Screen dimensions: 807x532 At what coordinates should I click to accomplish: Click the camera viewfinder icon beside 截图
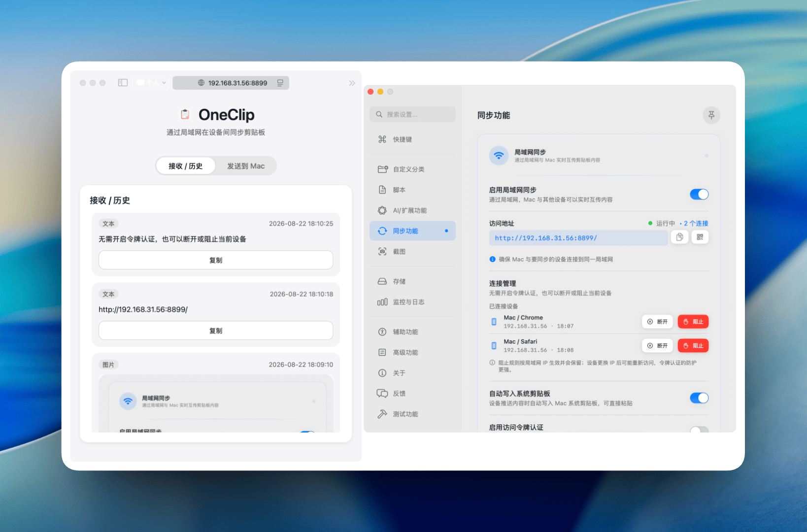382,252
